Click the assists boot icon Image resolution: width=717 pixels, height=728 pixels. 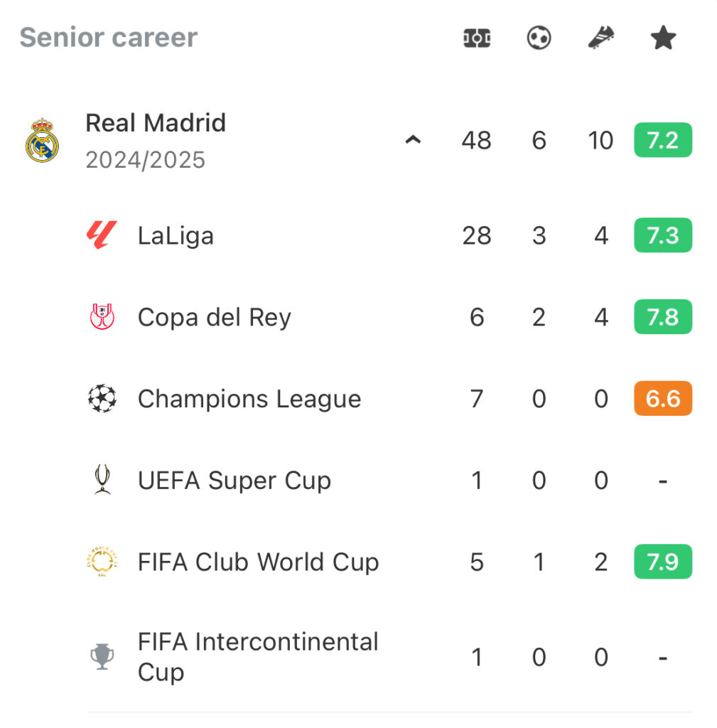[601, 38]
